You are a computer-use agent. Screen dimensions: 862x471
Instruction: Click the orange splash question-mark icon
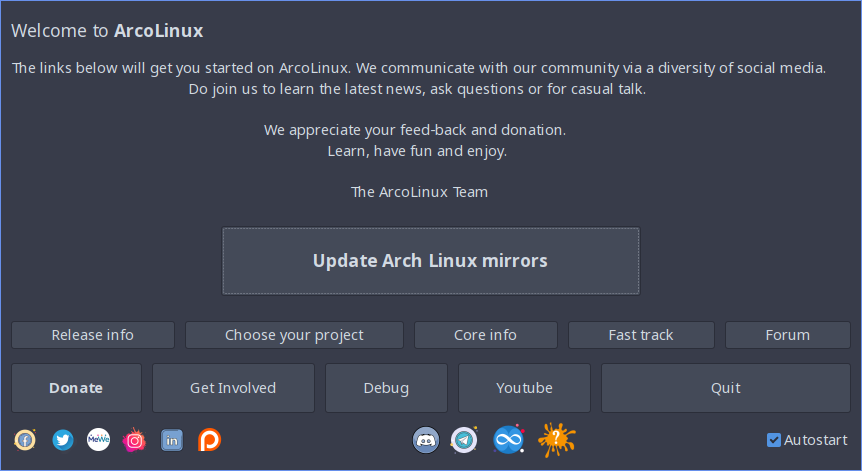556,440
